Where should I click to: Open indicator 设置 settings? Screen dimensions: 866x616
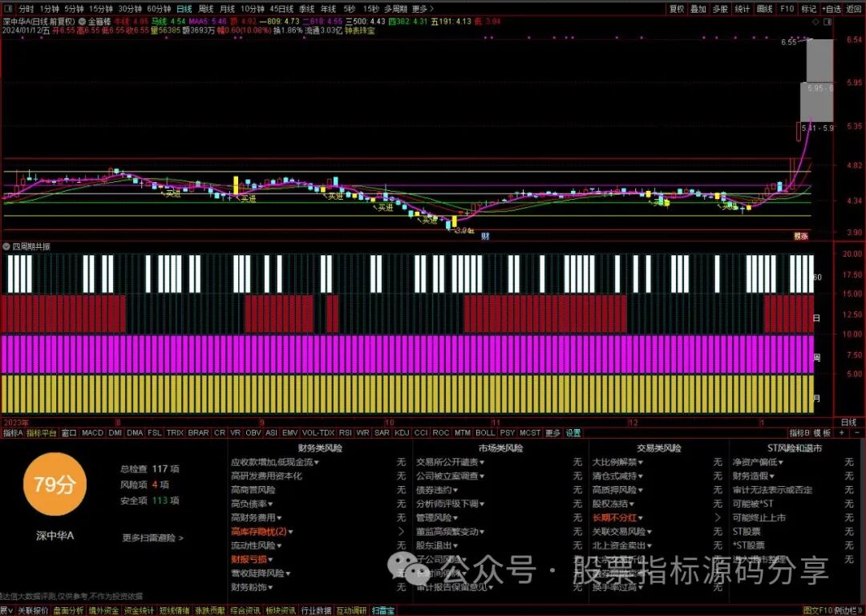tap(573, 433)
